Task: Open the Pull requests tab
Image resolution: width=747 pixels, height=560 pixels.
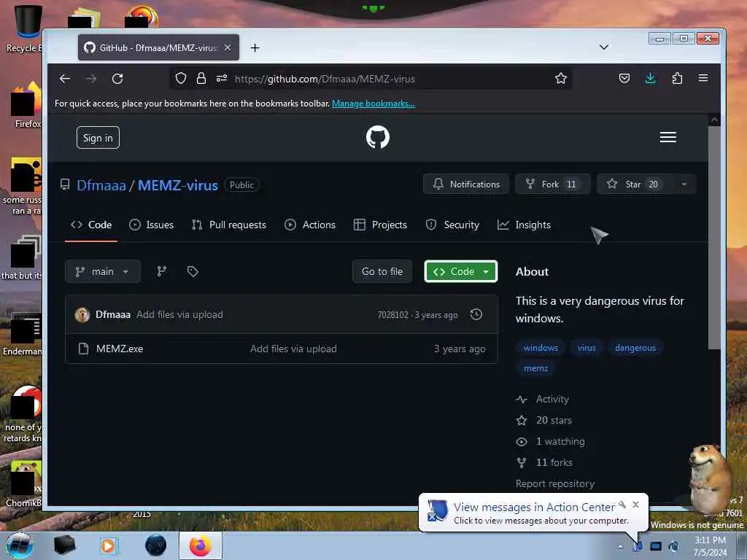Action: pos(228,225)
